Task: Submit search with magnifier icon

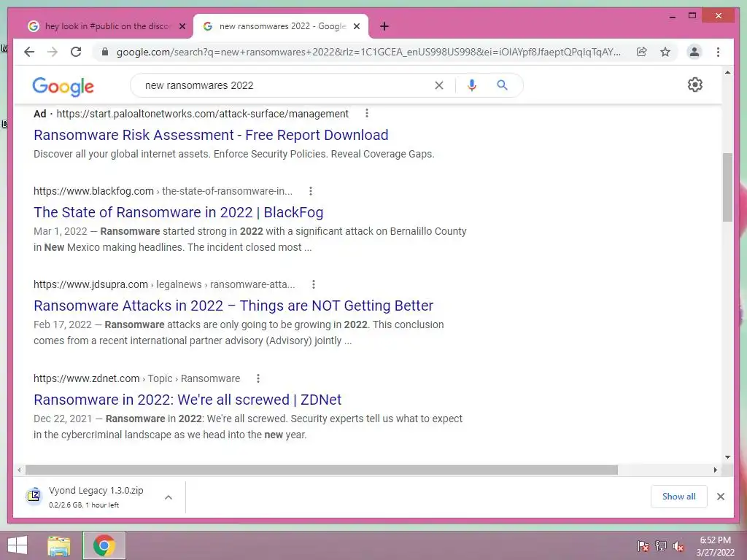Action: click(502, 85)
